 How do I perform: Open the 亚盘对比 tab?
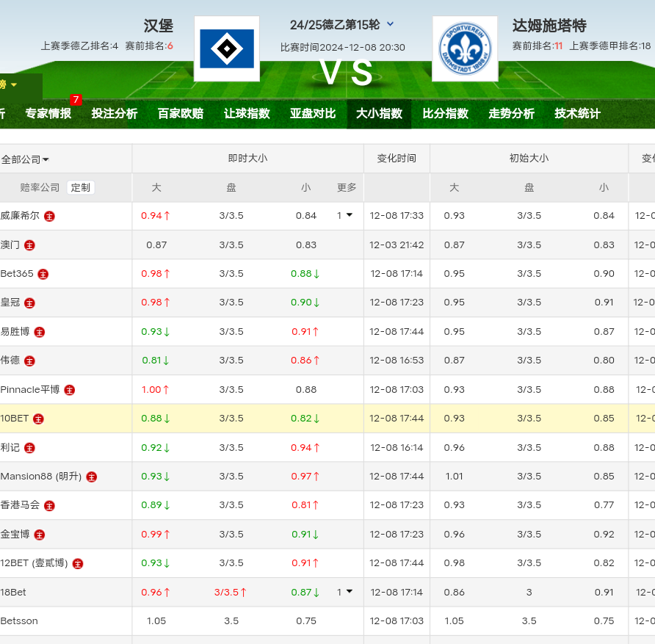tap(313, 114)
